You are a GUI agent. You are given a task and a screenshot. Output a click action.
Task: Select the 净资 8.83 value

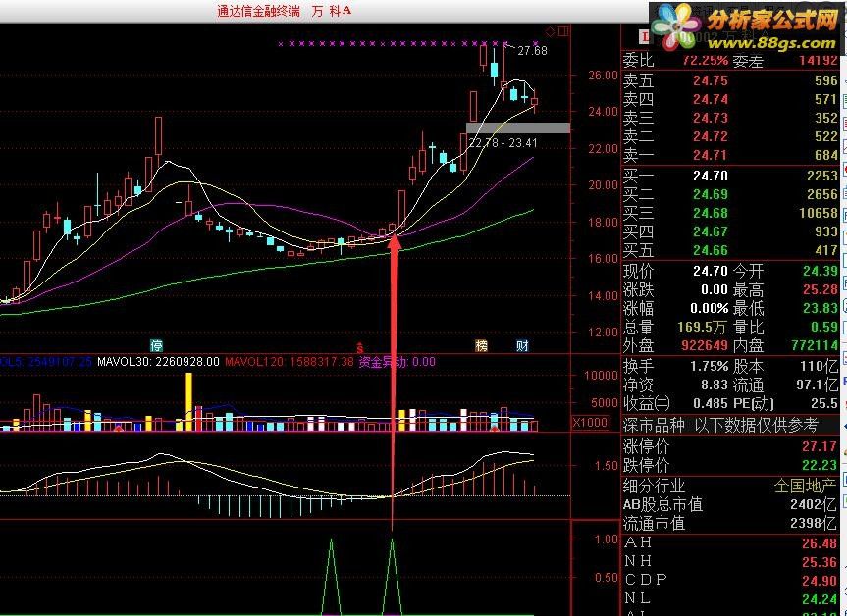coord(715,385)
